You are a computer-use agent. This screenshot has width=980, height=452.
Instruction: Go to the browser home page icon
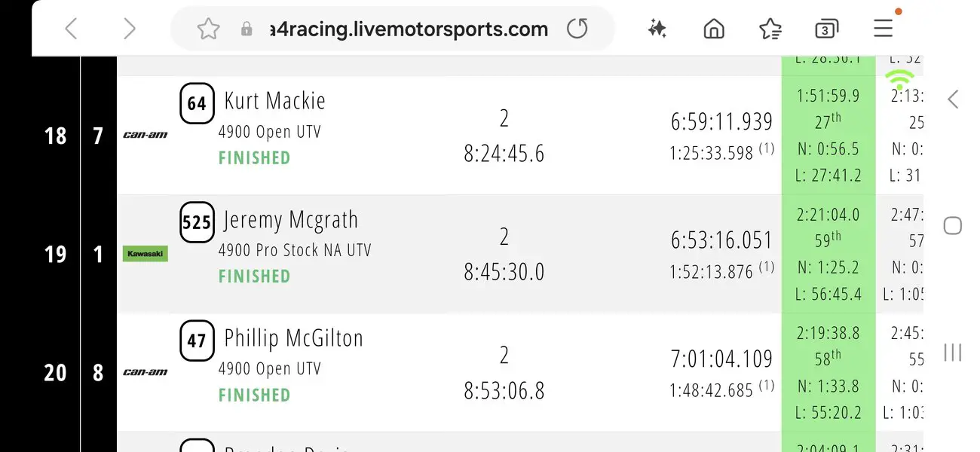pyautogui.click(x=713, y=29)
